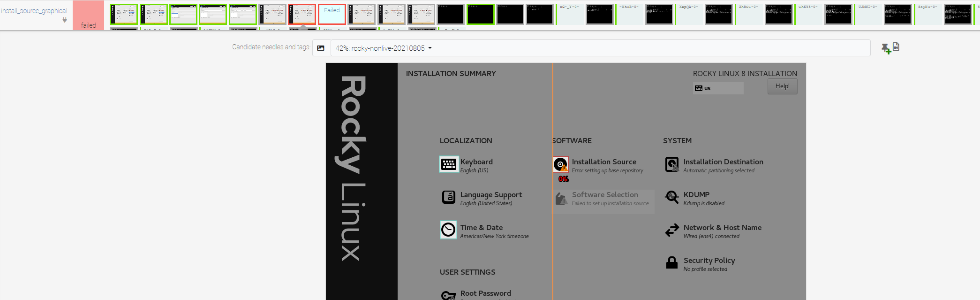Click the Installation Source disc icon
Viewport: 980px width, 300px height.
pyautogui.click(x=560, y=164)
